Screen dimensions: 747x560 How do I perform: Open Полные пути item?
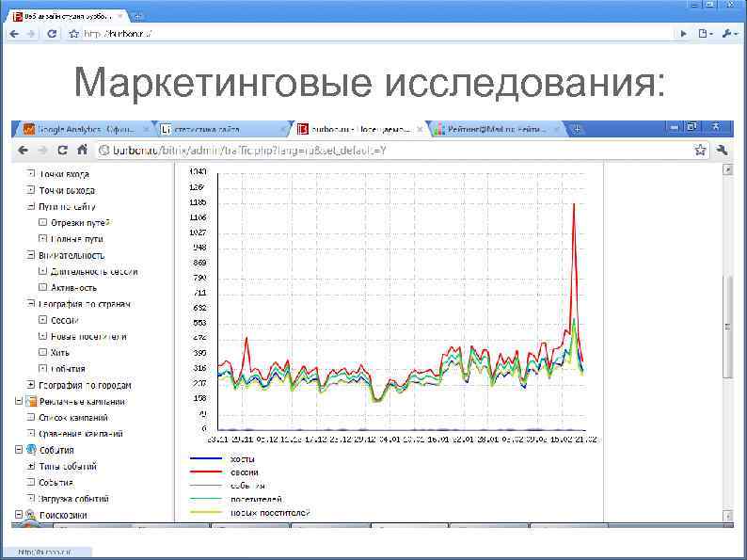[x=77, y=239]
